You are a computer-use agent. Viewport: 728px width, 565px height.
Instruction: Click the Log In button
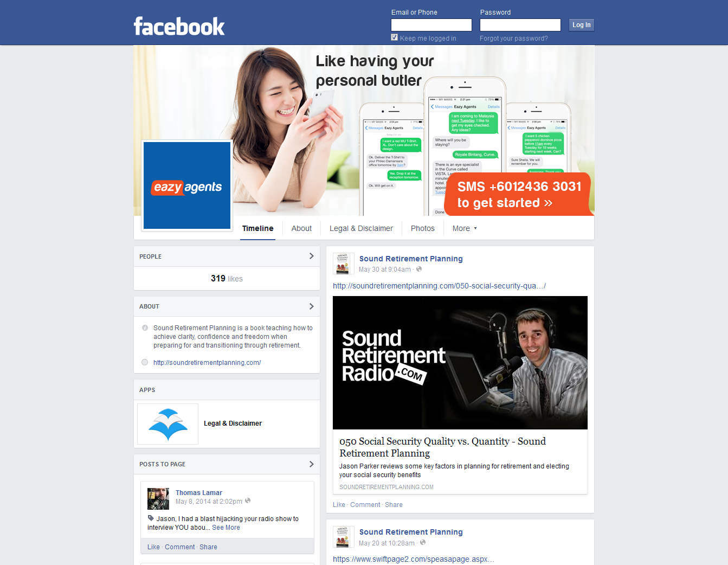coord(582,25)
